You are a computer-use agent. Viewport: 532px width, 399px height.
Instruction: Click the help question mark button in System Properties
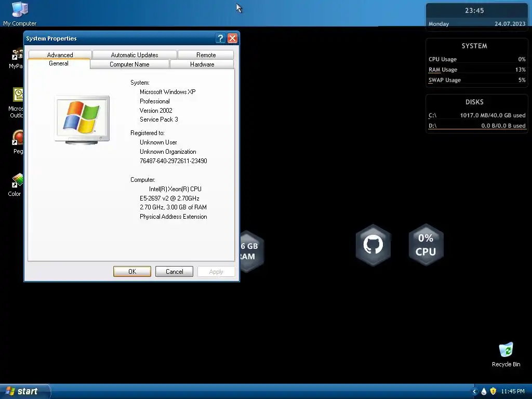220,38
